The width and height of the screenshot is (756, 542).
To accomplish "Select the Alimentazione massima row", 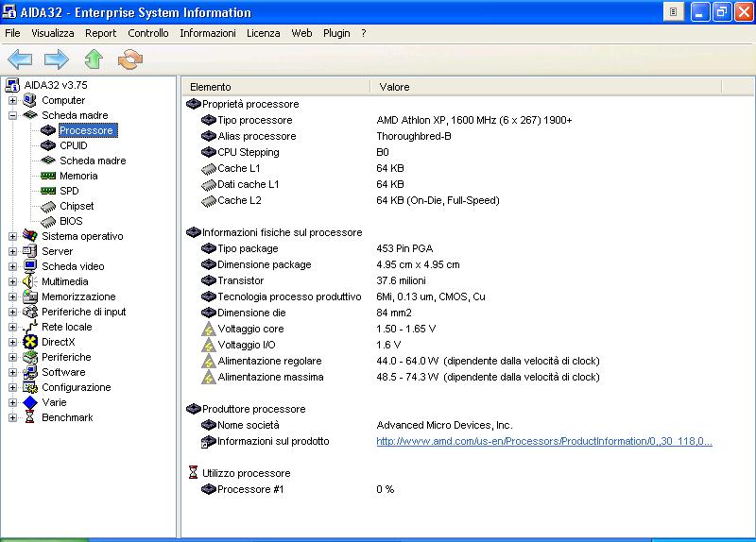I will click(x=400, y=378).
